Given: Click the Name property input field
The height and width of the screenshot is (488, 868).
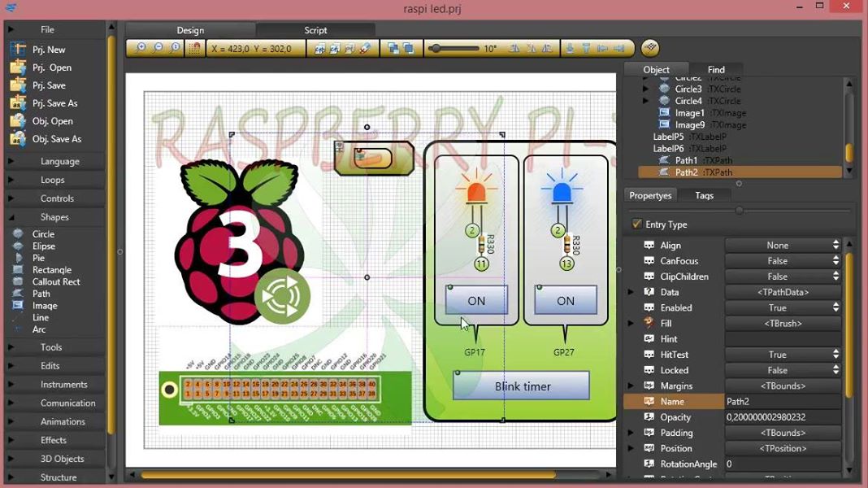Looking at the screenshot, I should [783, 401].
